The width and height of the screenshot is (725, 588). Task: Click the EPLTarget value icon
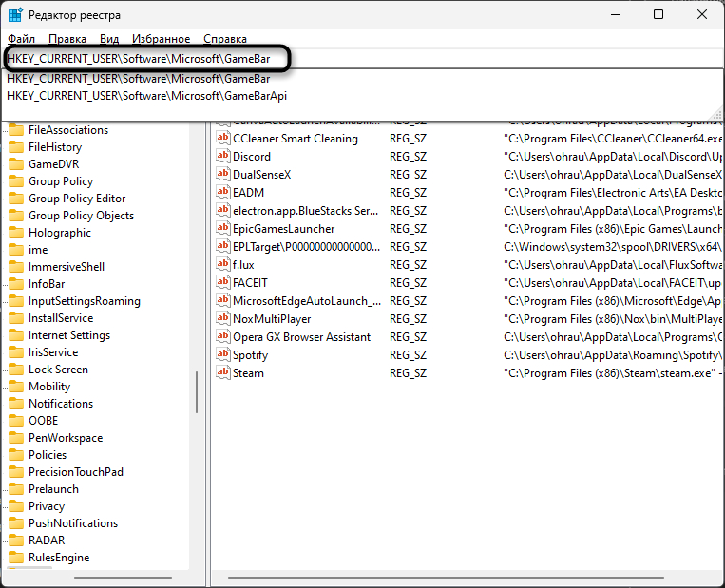pos(223,246)
